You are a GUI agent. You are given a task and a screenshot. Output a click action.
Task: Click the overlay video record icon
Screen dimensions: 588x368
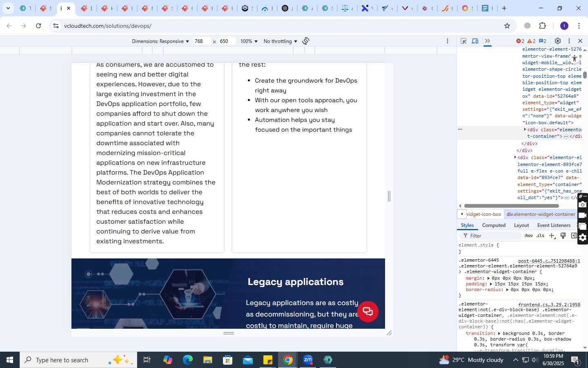point(583,215)
